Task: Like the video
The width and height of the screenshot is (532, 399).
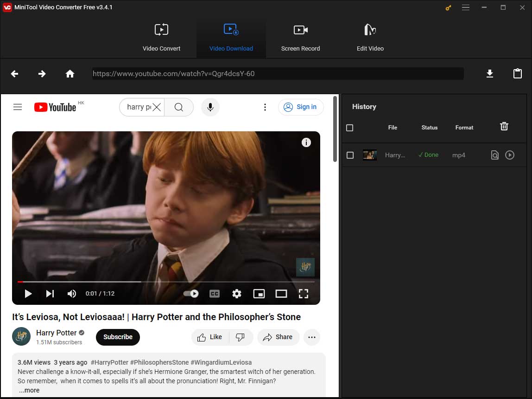Action: (x=210, y=337)
